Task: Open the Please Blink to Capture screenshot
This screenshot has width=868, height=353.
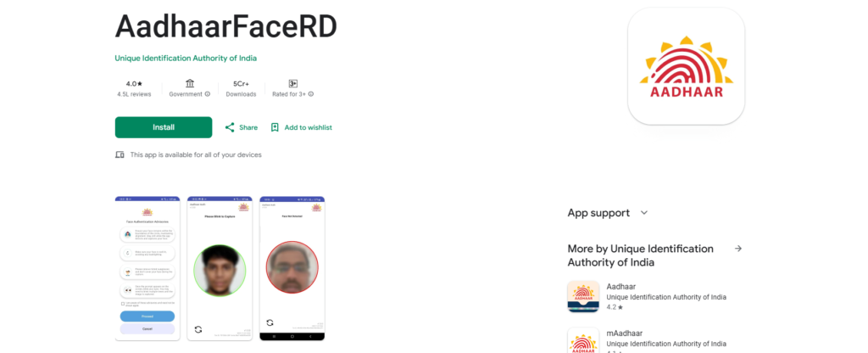Action: click(220, 268)
